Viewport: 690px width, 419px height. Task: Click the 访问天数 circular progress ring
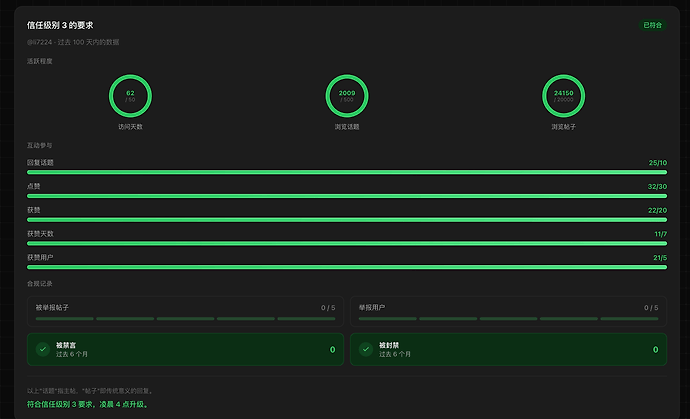[x=130, y=96]
